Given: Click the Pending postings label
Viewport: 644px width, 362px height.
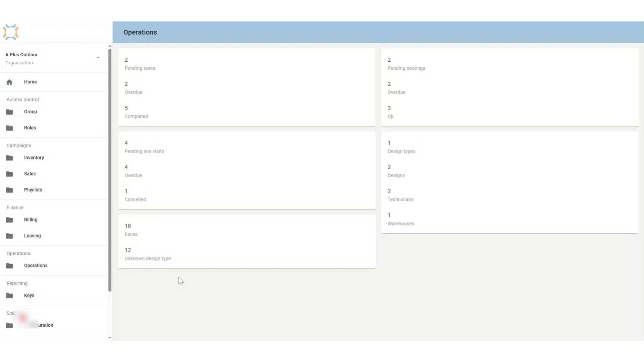Looking at the screenshot, I should pyautogui.click(x=406, y=68).
